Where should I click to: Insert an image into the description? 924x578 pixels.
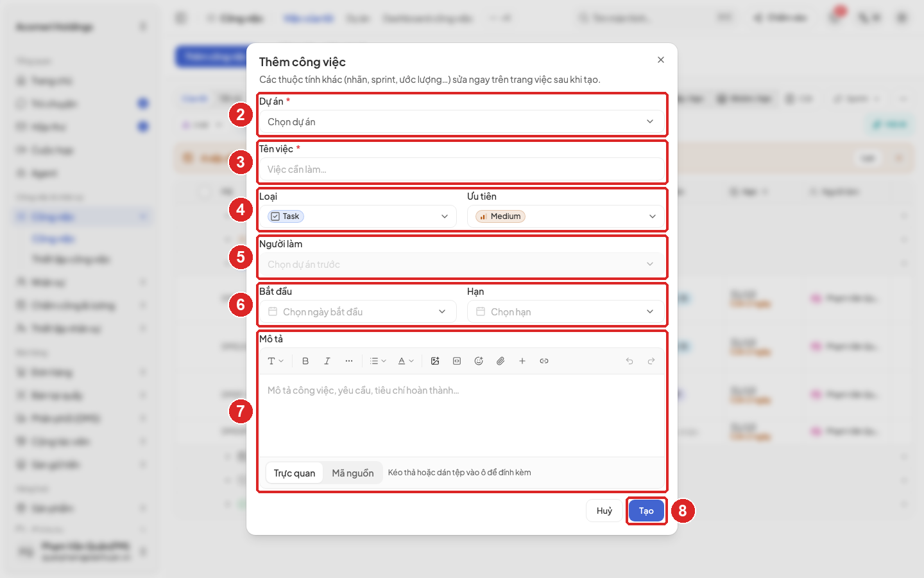(x=435, y=361)
